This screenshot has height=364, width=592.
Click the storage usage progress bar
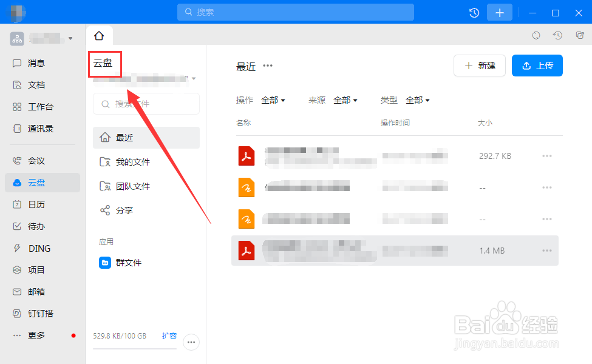135,349
